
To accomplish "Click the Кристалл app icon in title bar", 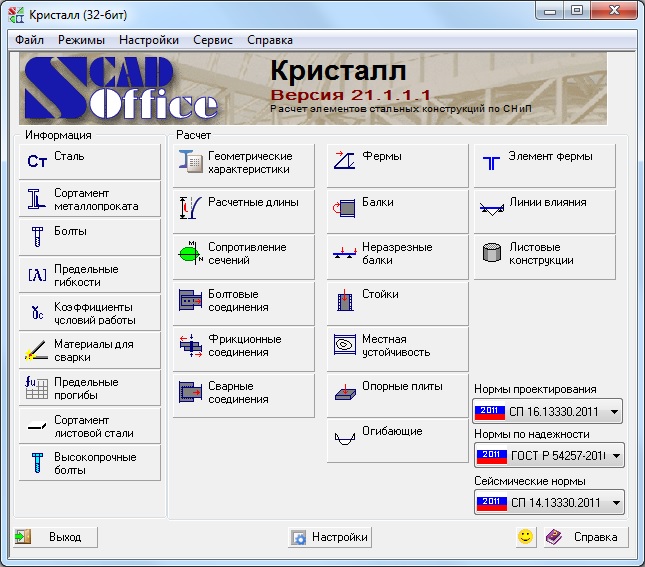I will point(16,15).
